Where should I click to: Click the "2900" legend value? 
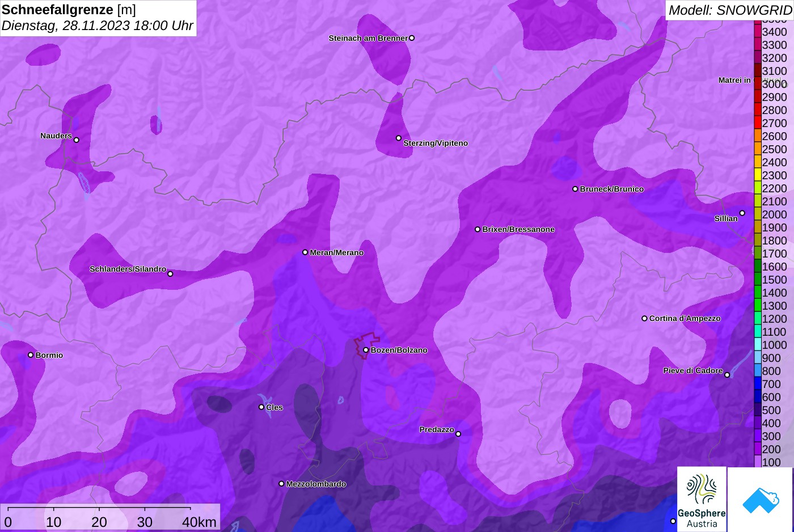point(775,97)
